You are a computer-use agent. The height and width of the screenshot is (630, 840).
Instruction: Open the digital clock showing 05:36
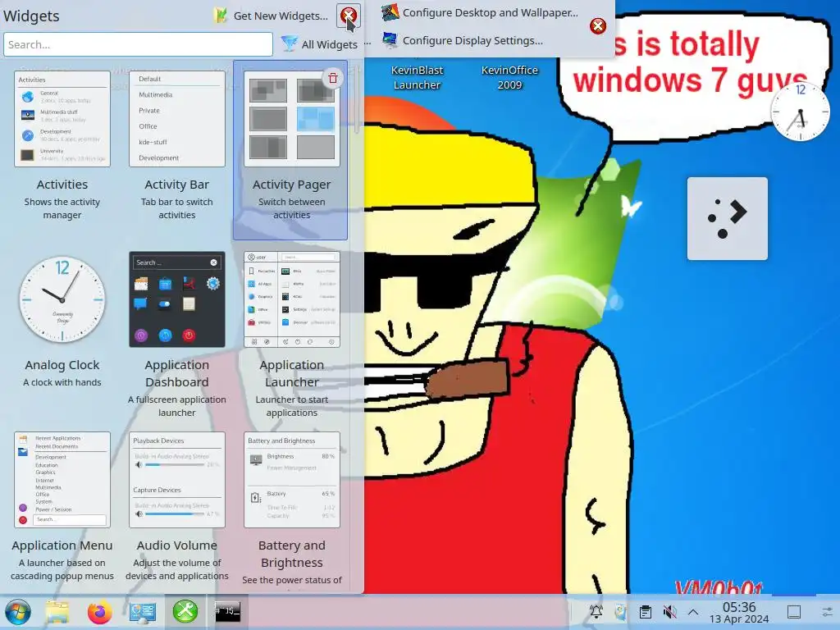coord(739,612)
